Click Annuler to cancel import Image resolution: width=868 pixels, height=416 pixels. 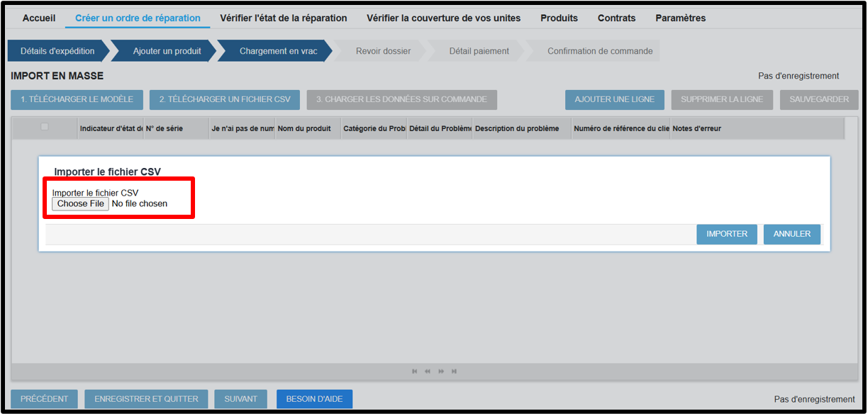792,234
